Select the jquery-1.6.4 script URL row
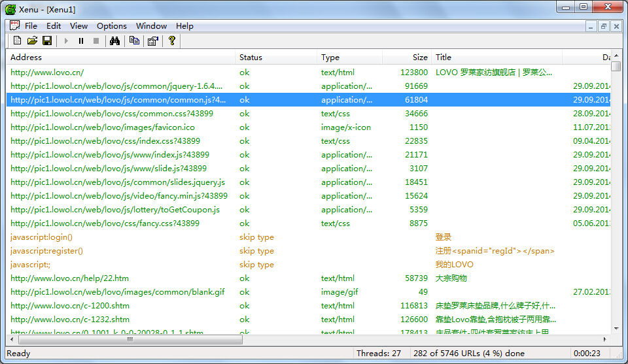Viewport: 628px width, 364px height. point(308,86)
